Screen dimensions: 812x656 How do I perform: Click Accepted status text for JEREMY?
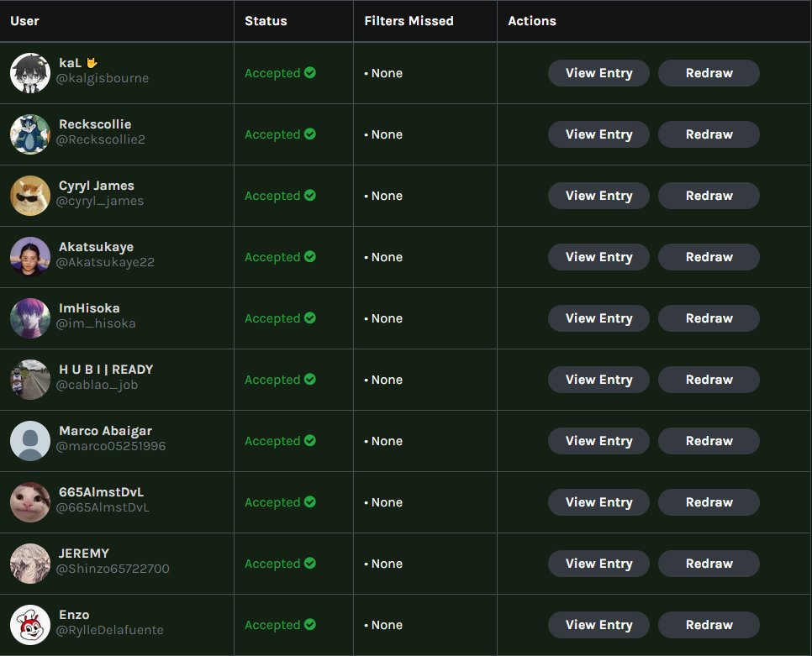tap(272, 564)
